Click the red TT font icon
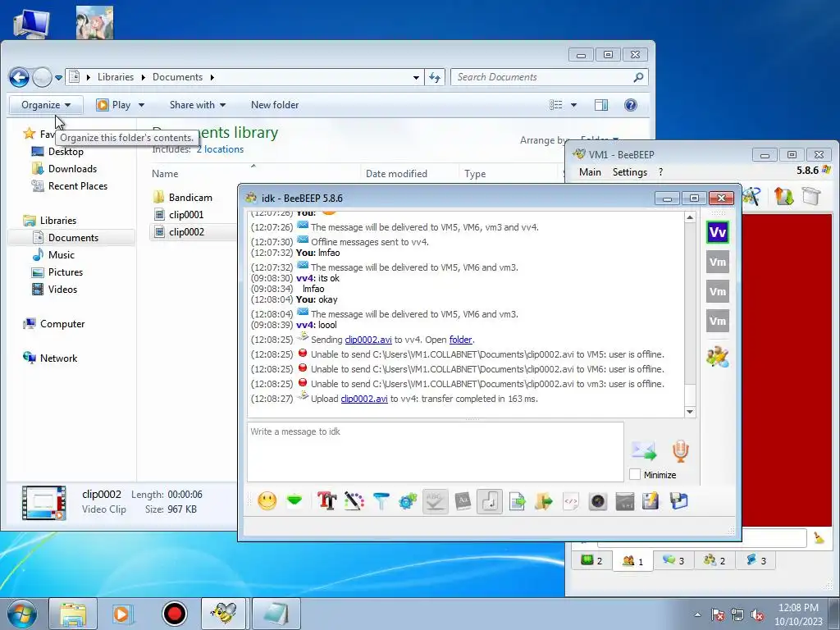The image size is (840, 630). click(x=326, y=501)
